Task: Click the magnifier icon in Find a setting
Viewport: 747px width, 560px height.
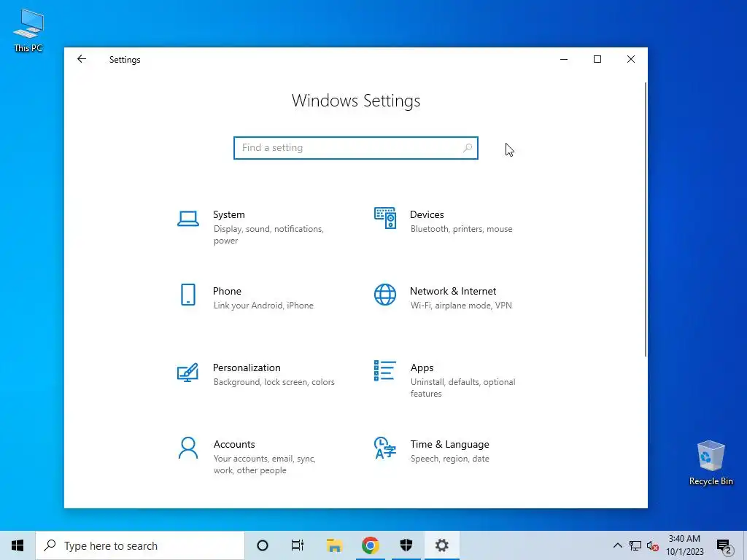Action: (468, 147)
